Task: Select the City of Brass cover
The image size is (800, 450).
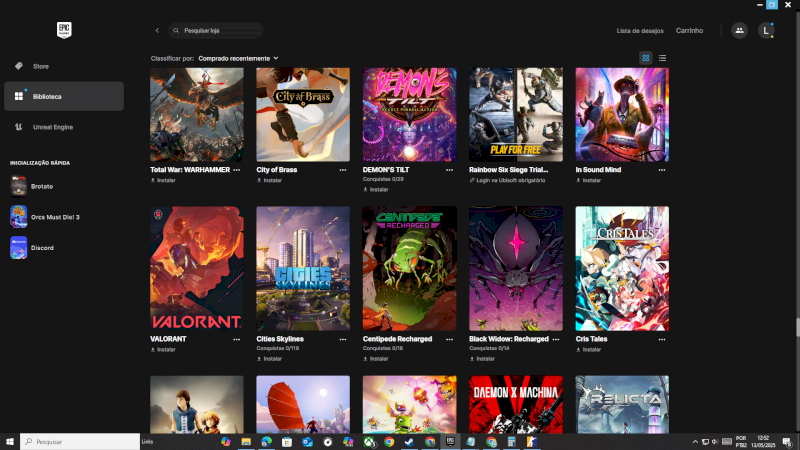Action: (x=303, y=115)
